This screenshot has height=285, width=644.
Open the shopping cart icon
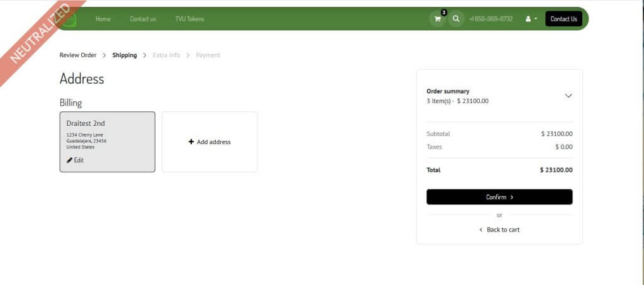pyautogui.click(x=437, y=19)
